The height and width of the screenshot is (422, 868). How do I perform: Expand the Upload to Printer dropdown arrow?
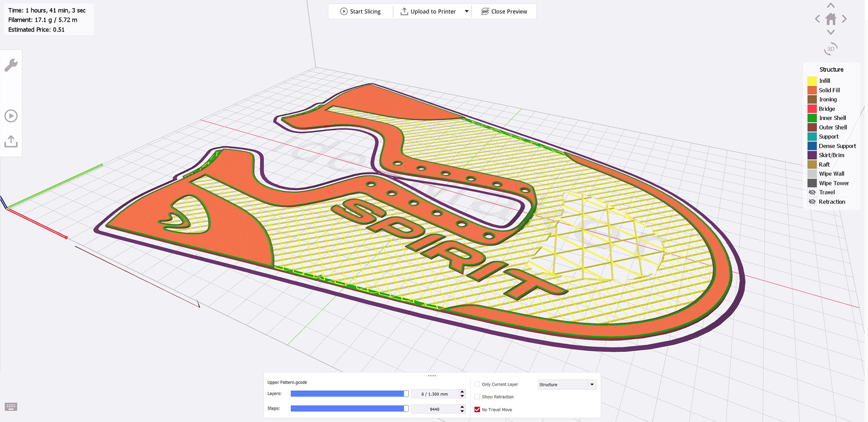click(x=467, y=11)
